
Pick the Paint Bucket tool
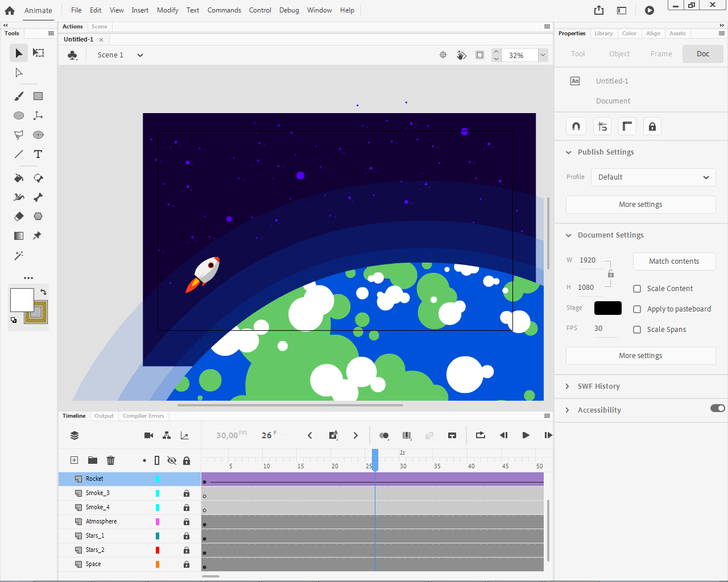click(x=19, y=178)
